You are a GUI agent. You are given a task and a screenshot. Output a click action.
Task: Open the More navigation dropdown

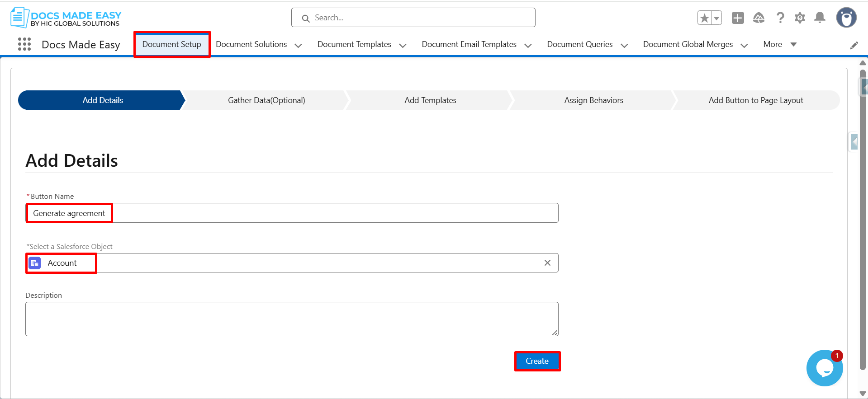click(779, 44)
